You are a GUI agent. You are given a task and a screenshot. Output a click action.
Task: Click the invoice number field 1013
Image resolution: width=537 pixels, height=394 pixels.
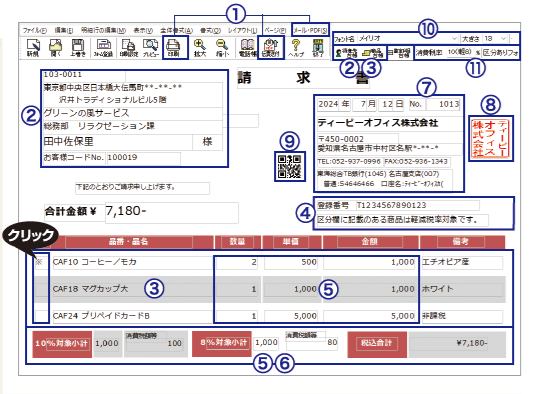coord(443,104)
